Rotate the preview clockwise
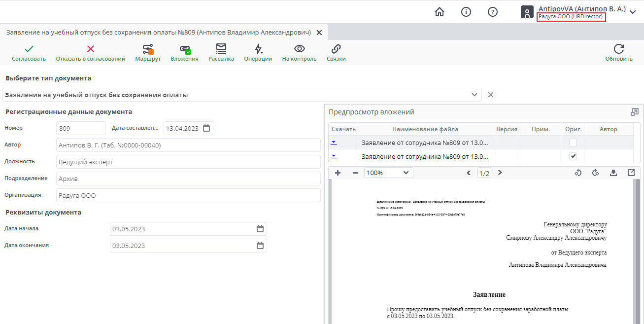The image size is (644, 324). point(596,173)
